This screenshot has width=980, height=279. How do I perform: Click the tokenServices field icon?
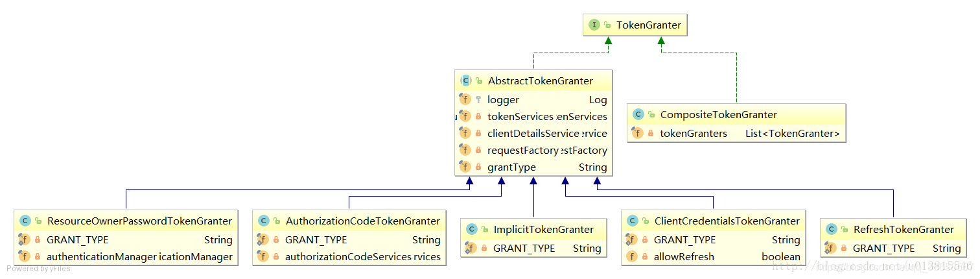465,116
